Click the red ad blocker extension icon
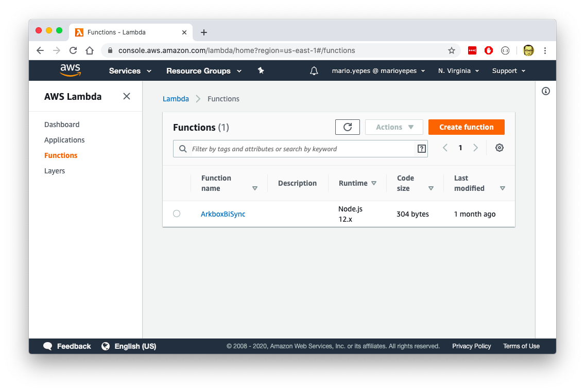The image size is (585, 392). pyautogui.click(x=488, y=50)
